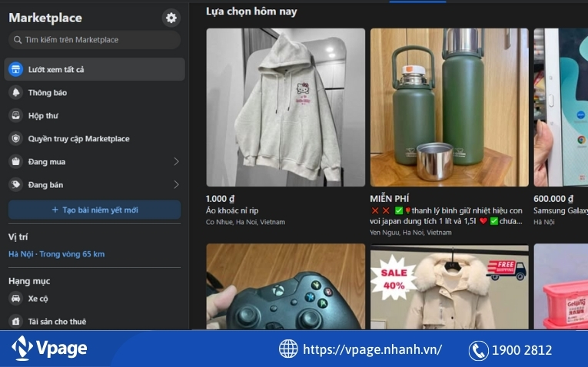Expand the Đang bán chevron arrow
The height and width of the screenshot is (367, 588).
point(175,185)
